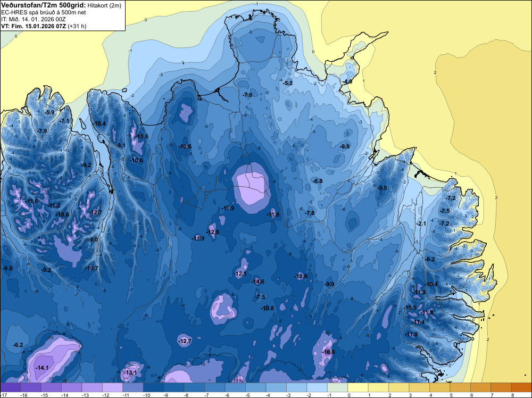The image size is (532, 398).
Task: Select the -7.6 temperature label
Action: (247, 95)
